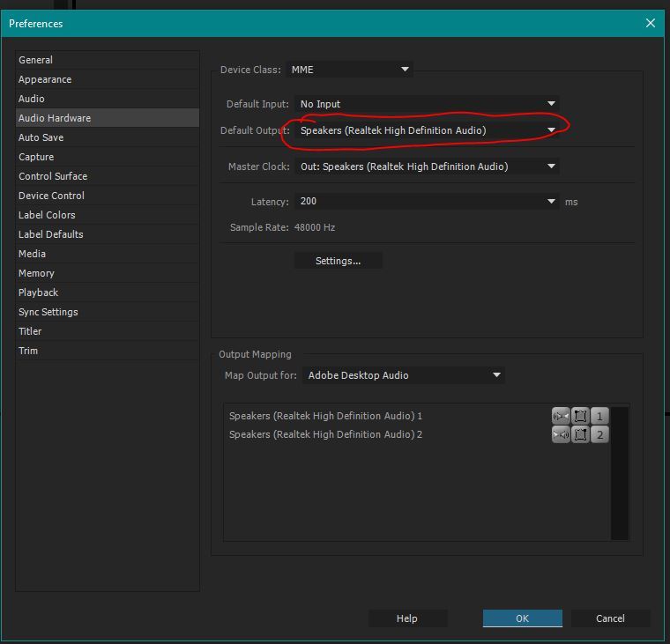
Task: Open Titler preferences
Action: coord(108,331)
